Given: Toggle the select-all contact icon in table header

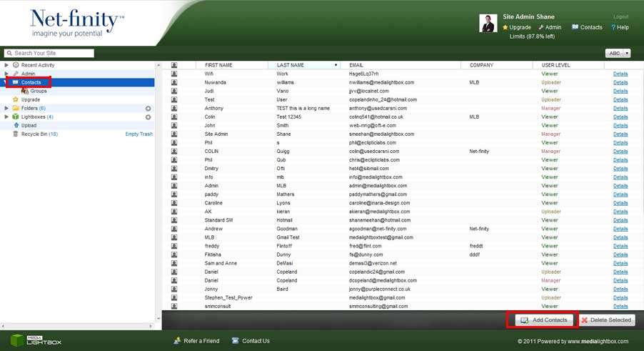Looking at the screenshot, I should (173, 65).
